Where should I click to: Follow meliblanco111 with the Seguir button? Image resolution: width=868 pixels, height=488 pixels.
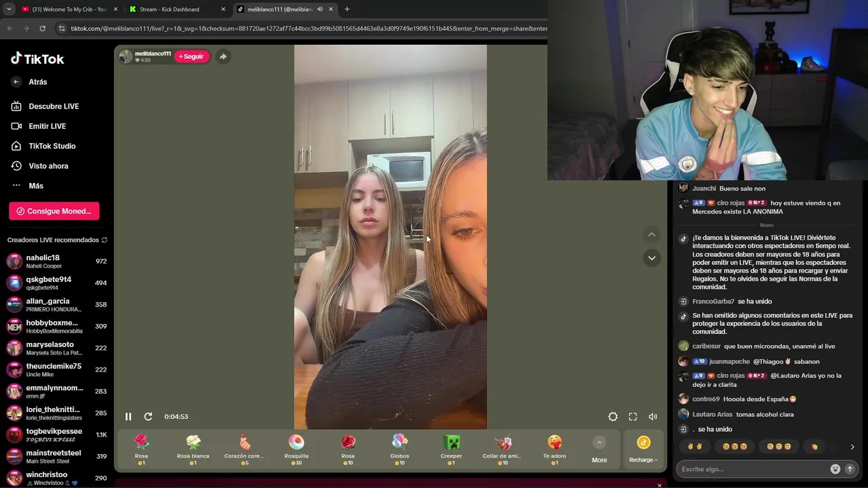point(192,56)
